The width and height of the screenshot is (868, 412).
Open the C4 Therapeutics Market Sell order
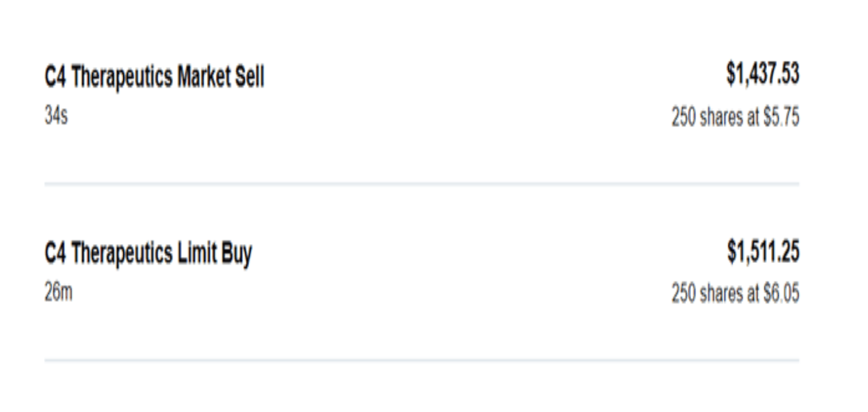click(x=154, y=78)
